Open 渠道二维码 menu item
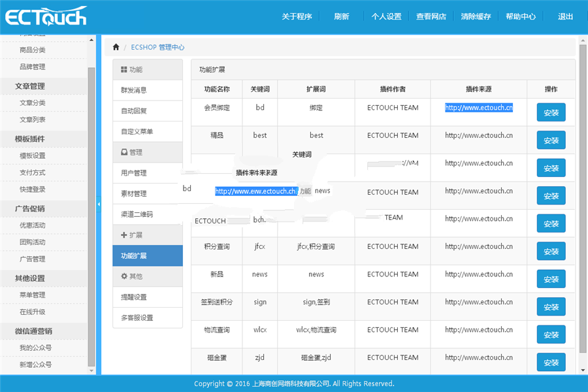 (x=148, y=214)
